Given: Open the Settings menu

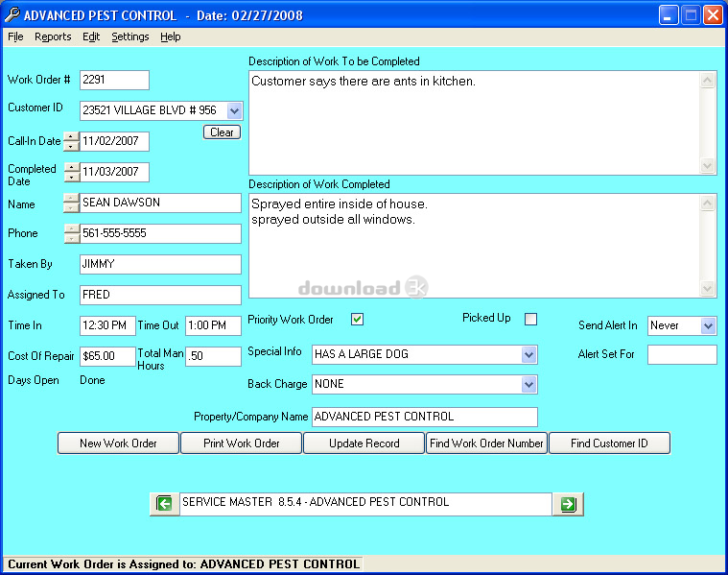Looking at the screenshot, I should pos(129,37).
